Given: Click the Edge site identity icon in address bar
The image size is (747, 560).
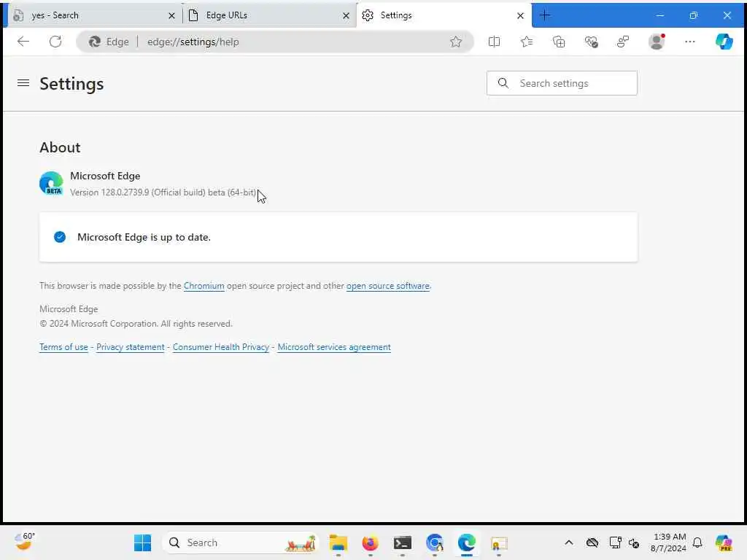Looking at the screenshot, I should coord(109,42).
